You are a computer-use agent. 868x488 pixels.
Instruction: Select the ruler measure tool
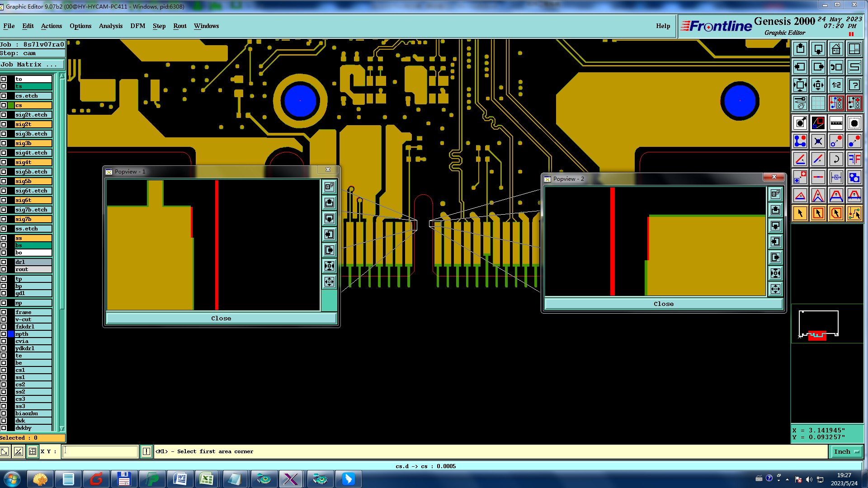pyautogui.click(x=836, y=123)
